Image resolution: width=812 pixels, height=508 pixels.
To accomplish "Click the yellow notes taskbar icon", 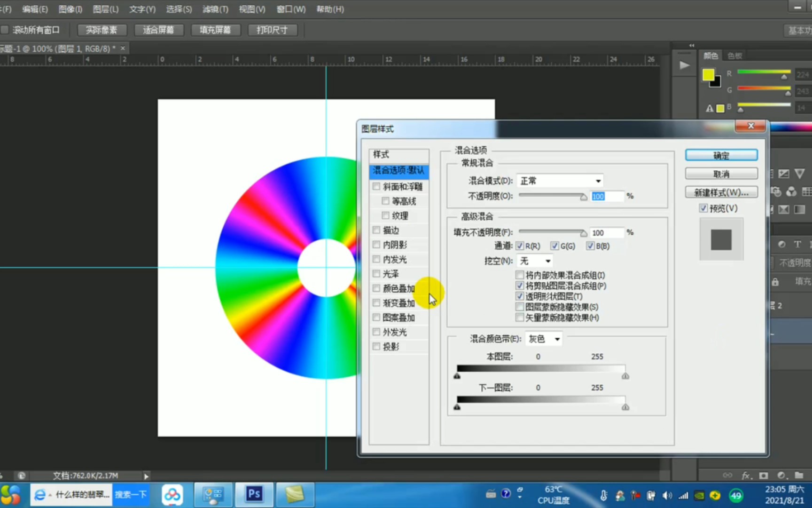I will [295, 494].
